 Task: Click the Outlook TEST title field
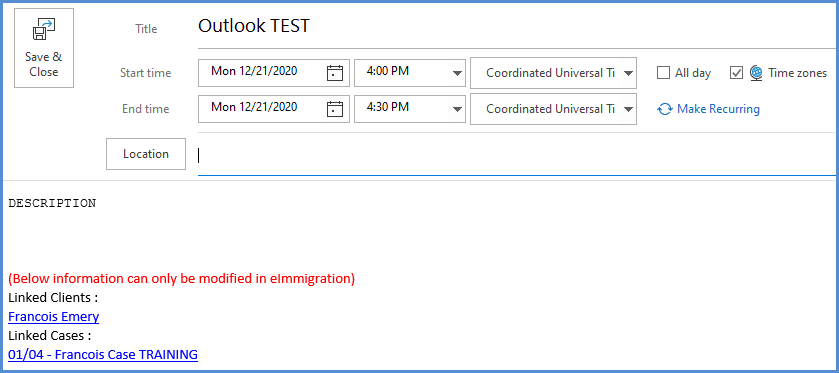click(x=516, y=27)
